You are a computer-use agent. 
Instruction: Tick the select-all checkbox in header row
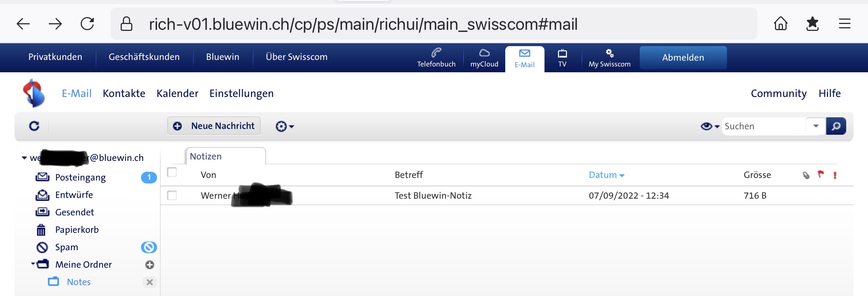[x=172, y=172]
